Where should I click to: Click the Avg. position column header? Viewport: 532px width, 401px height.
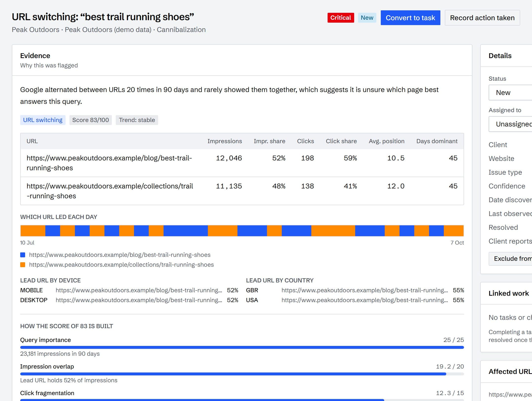[386, 141]
